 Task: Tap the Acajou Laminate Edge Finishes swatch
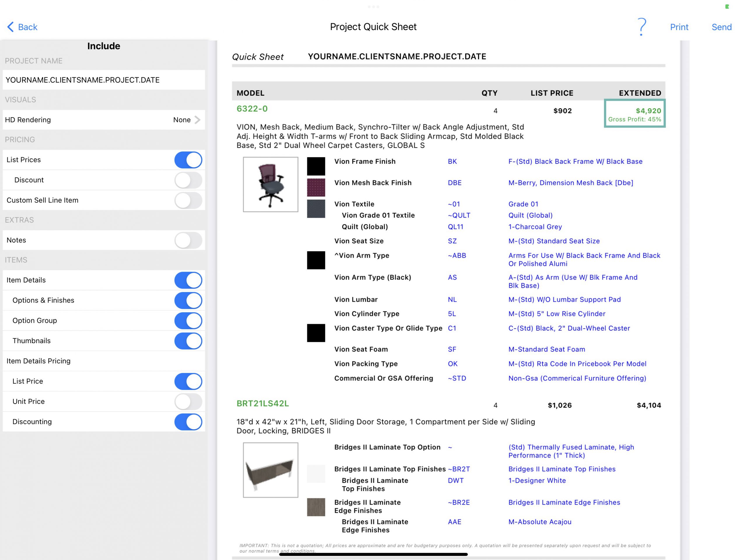(316, 507)
